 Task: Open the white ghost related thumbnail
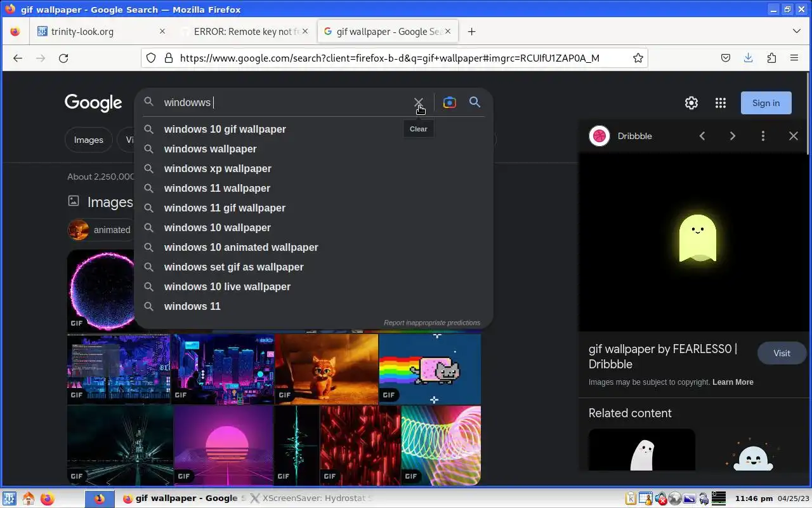click(642, 450)
